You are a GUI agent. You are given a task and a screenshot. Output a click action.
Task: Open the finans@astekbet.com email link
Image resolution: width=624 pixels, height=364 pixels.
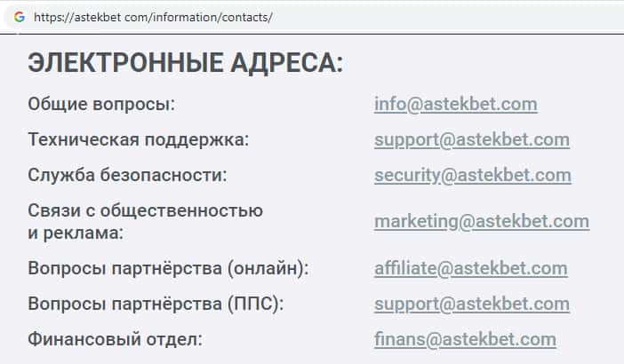click(465, 339)
